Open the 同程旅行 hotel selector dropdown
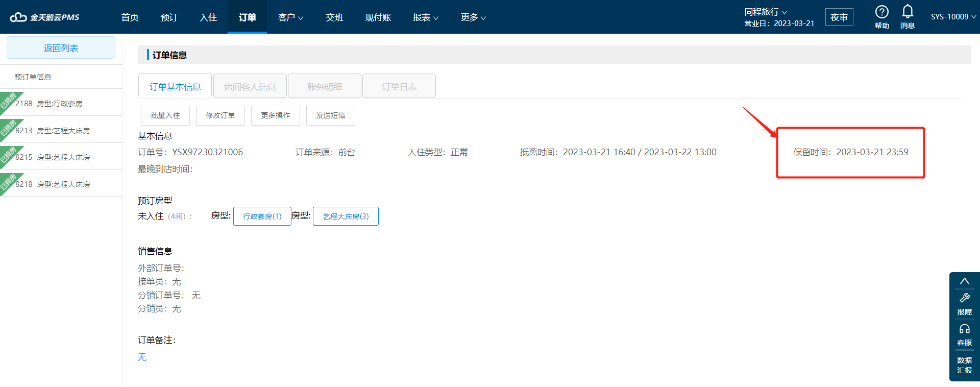 (x=766, y=12)
